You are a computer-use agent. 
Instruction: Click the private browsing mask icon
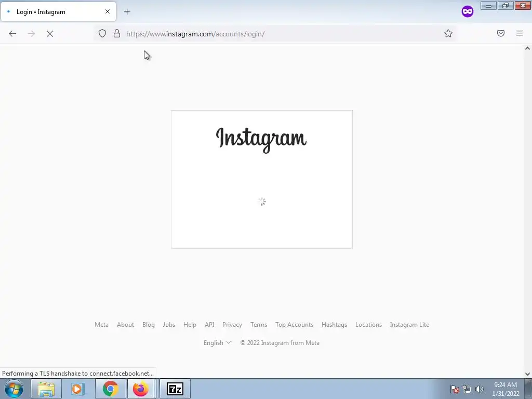[468, 11]
